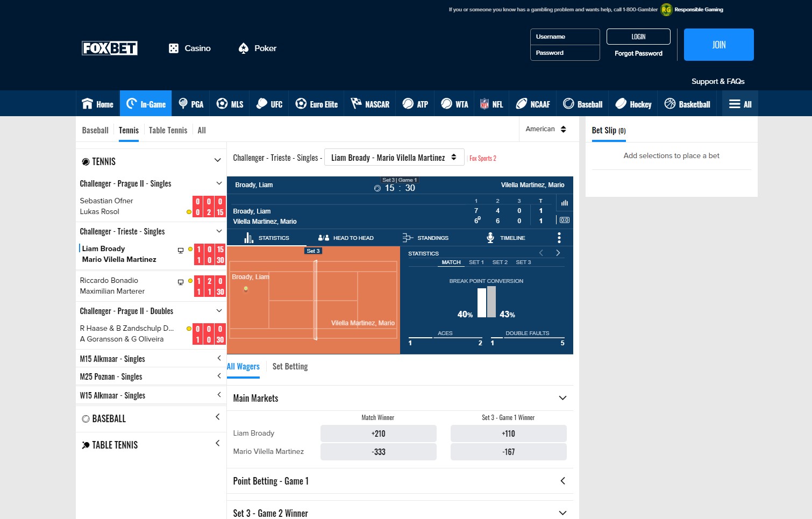Open the Head to Head tab
The image size is (812, 519).
pos(346,238)
